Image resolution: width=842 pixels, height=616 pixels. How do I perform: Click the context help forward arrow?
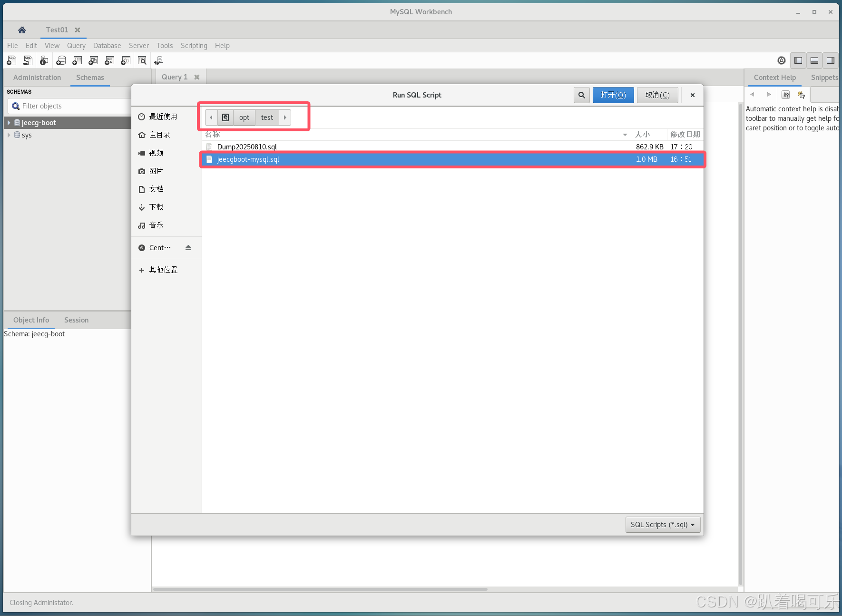tap(769, 95)
